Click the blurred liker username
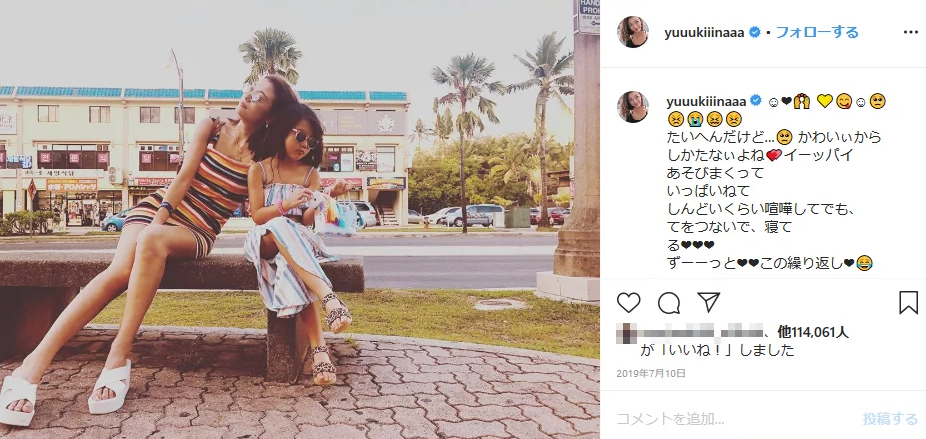The width and height of the screenshot is (926, 439). point(690,333)
